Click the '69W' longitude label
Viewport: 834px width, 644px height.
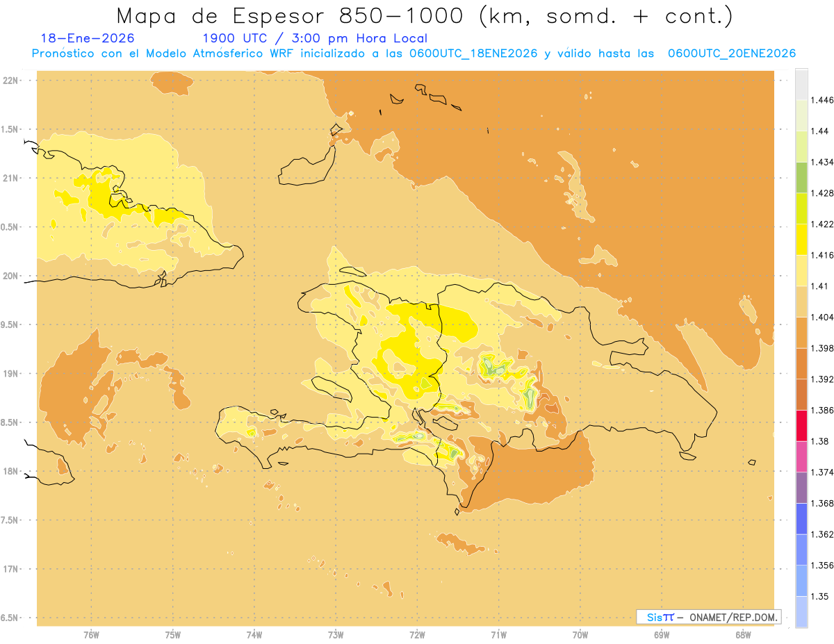click(x=662, y=635)
